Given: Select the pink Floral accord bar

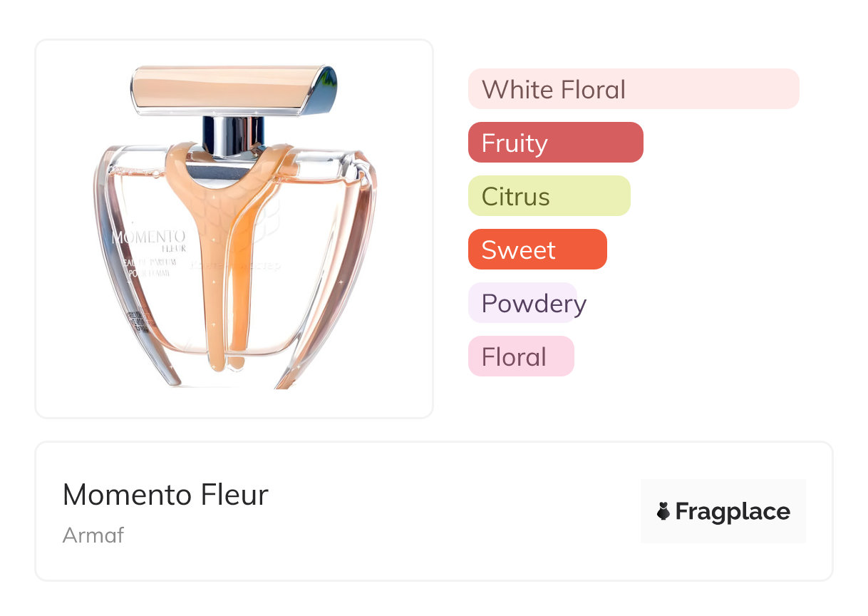Looking at the screenshot, I should (x=520, y=356).
